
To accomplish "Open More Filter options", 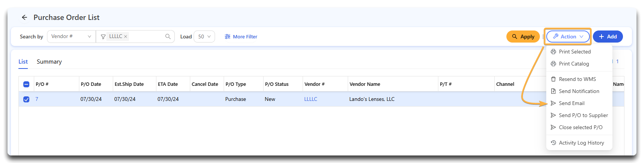I will click(241, 37).
